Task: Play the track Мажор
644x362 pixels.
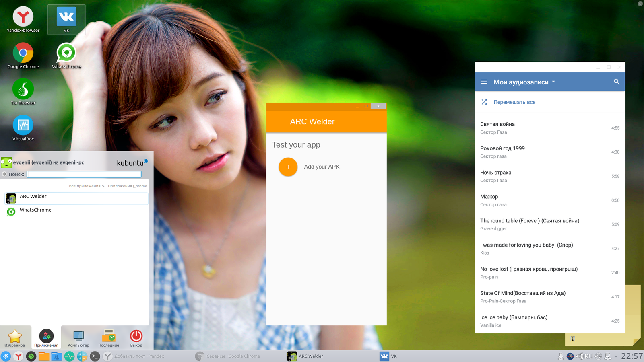Action: pyautogui.click(x=550, y=200)
